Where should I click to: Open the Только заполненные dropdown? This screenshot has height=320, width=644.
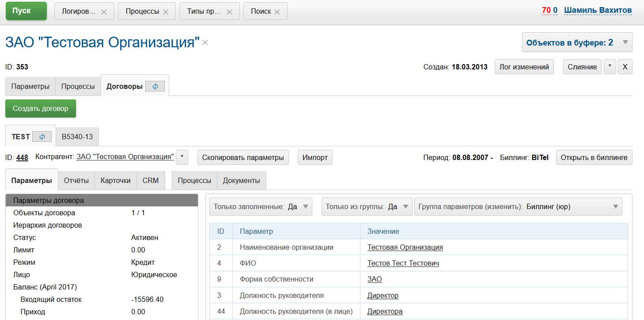[x=305, y=207]
